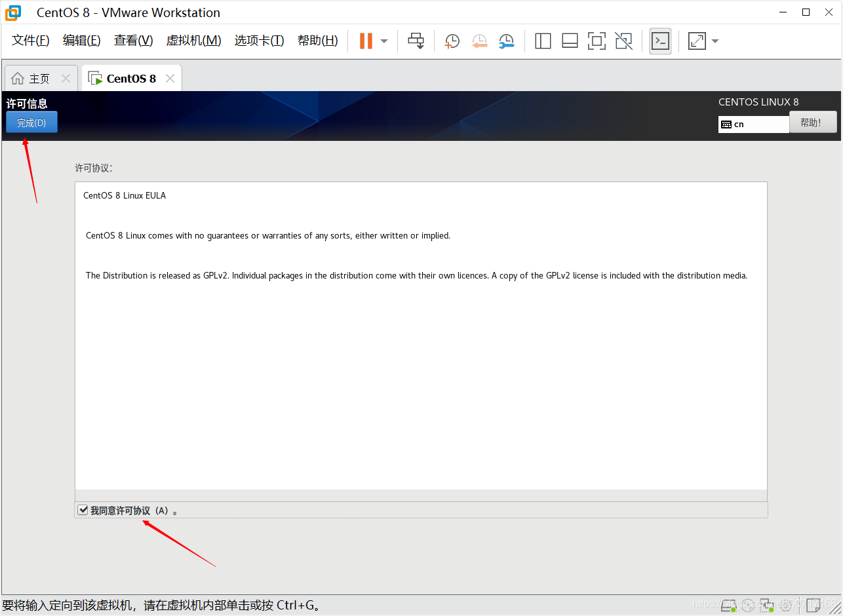Select the CentOS 8 tab
Image resolution: width=843 pixels, height=616 pixels.
point(131,79)
